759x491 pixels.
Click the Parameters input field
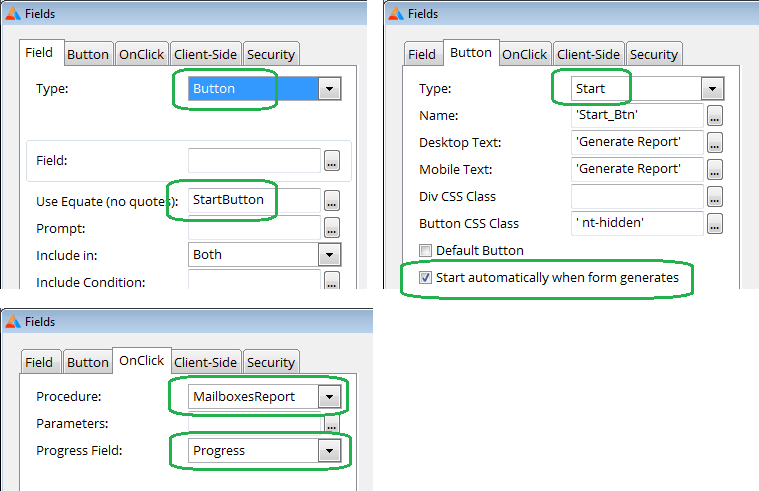254,424
